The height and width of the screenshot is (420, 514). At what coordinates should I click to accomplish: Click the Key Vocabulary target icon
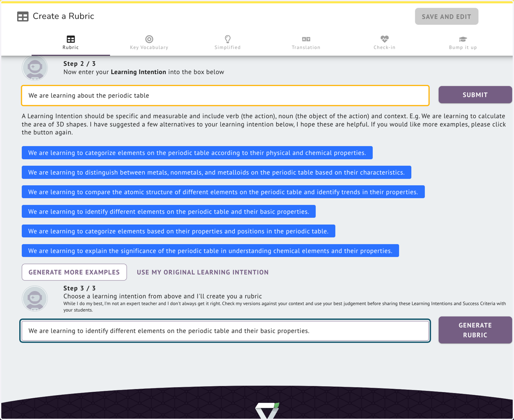(149, 39)
